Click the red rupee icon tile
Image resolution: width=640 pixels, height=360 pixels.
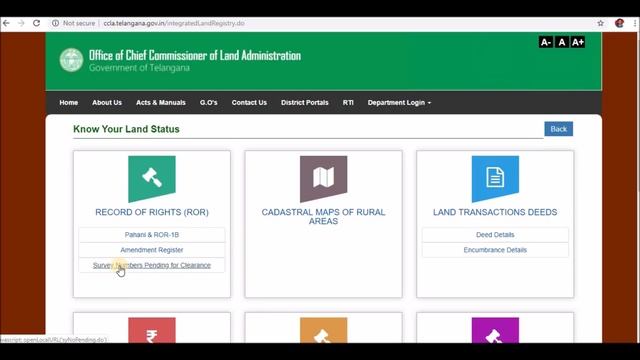152,330
